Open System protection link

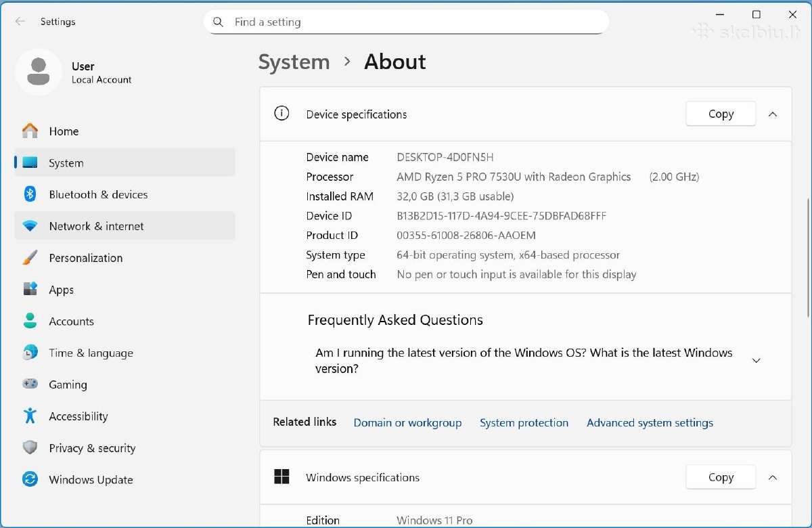[524, 422]
